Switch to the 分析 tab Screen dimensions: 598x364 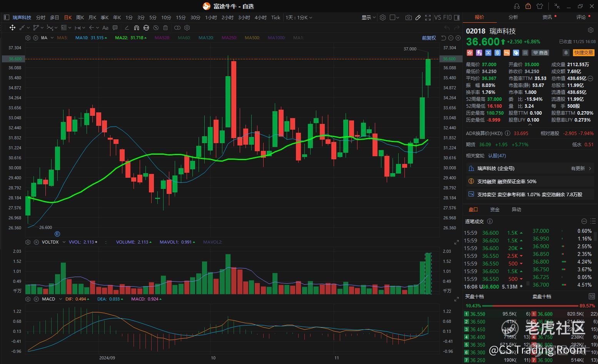click(x=513, y=17)
